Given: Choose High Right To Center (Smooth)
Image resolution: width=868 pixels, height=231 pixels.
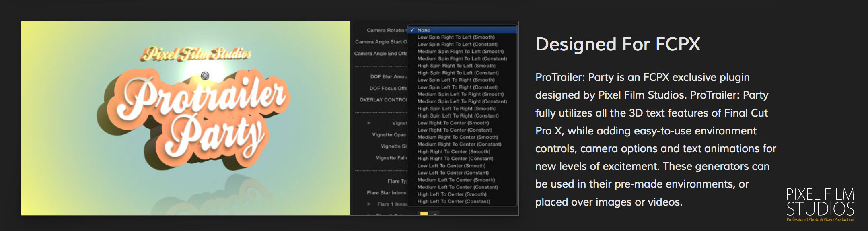Looking at the screenshot, I should click(454, 152).
